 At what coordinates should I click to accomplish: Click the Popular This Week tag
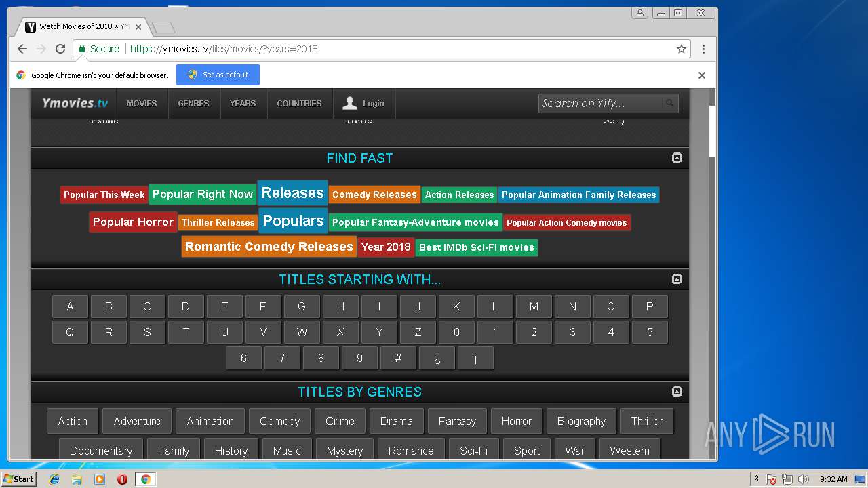[x=104, y=195]
